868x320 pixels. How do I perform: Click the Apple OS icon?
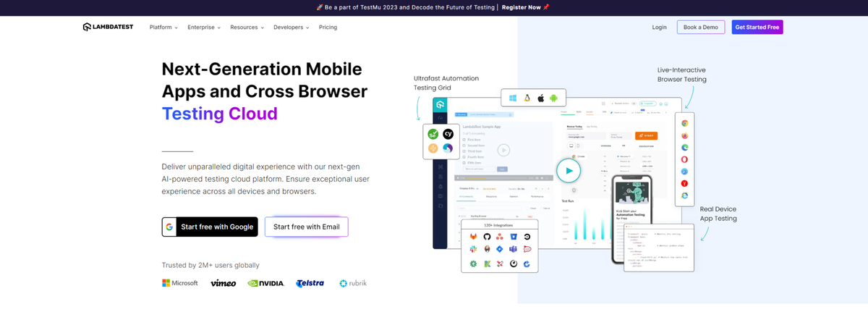[x=540, y=98]
